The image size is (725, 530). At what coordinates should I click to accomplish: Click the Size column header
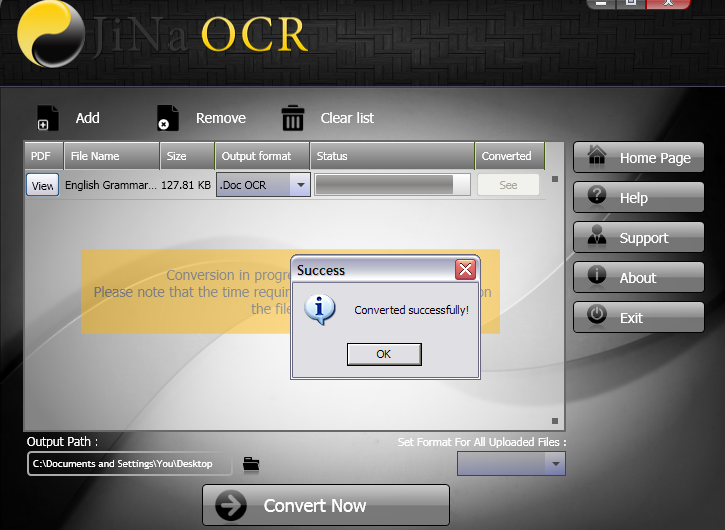(x=187, y=156)
